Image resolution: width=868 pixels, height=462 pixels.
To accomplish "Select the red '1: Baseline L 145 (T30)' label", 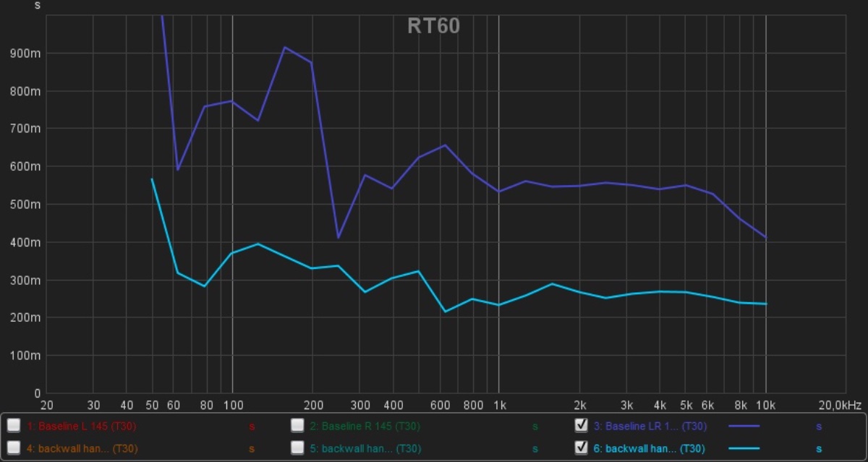I will coord(81,427).
